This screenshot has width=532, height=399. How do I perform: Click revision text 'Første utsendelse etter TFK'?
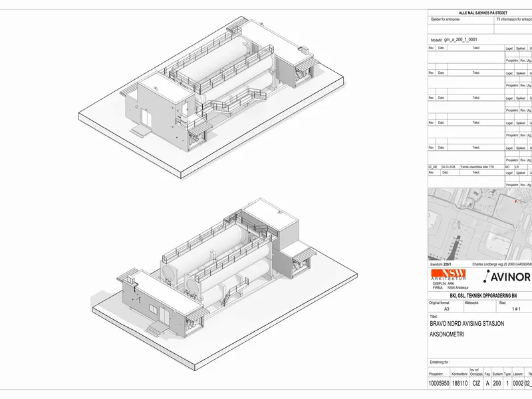click(477, 167)
